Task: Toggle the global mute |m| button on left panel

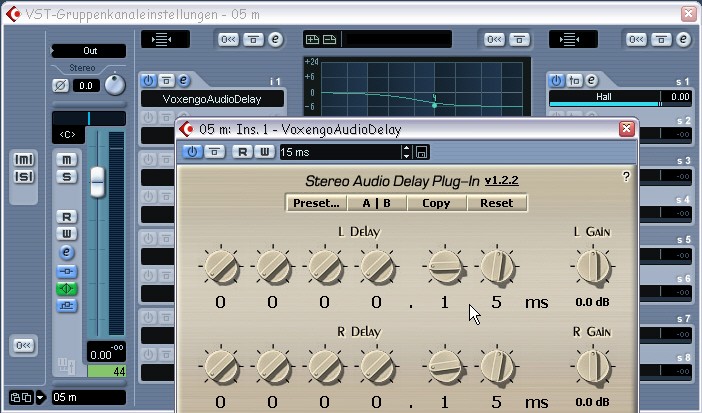Action: point(24,159)
